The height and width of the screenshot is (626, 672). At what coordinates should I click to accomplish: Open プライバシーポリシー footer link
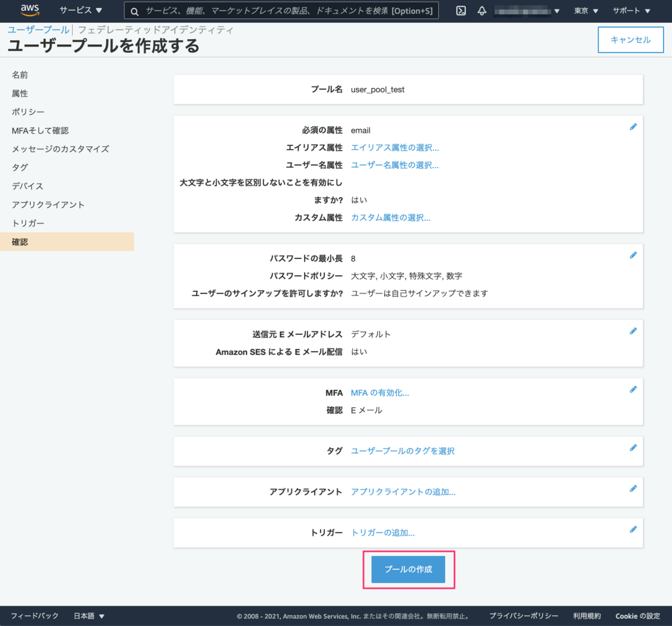pos(524,616)
